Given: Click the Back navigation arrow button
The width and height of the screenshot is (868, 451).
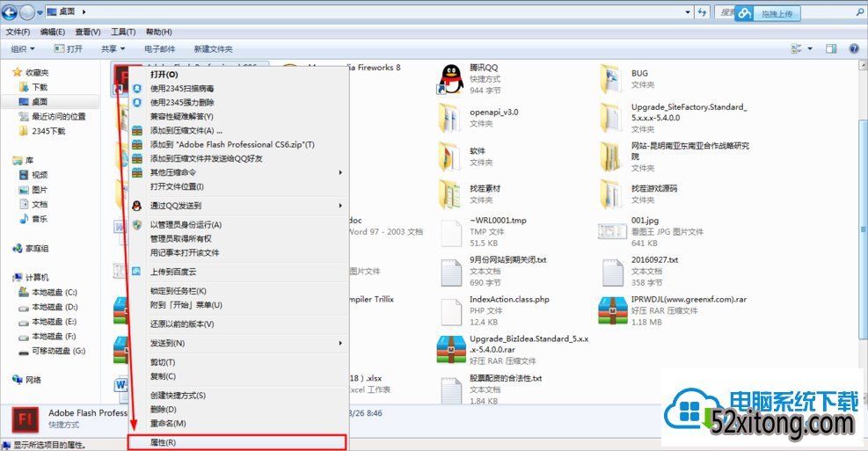Looking at the screenshot, I should tap(10, 11).
